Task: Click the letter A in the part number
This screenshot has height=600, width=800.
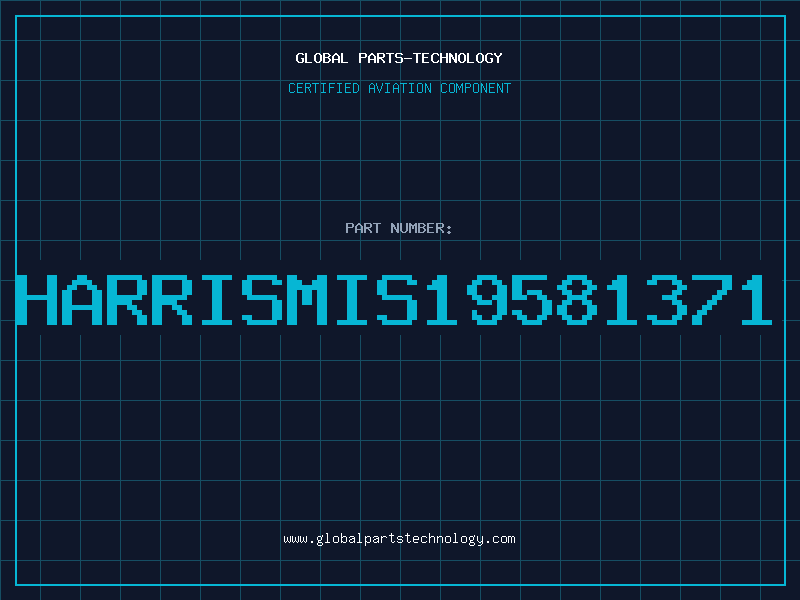Action: click(x=82, y=299)
